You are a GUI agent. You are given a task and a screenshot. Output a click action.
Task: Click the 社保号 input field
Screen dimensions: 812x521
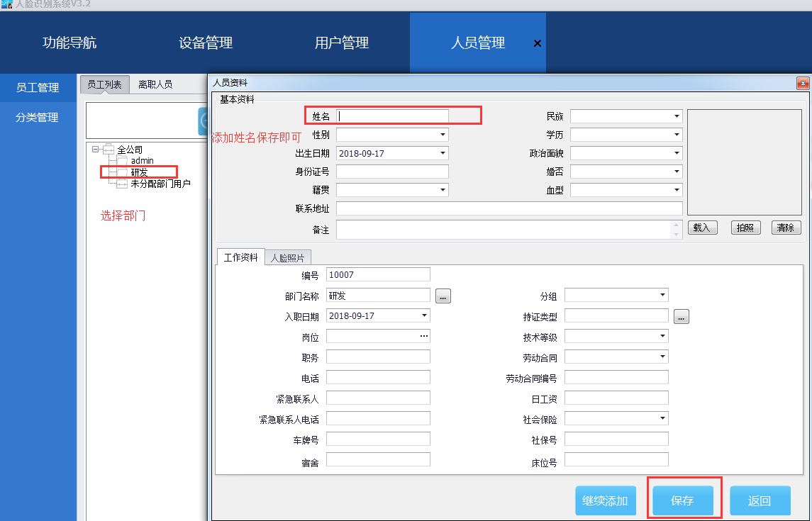(616, 439)
